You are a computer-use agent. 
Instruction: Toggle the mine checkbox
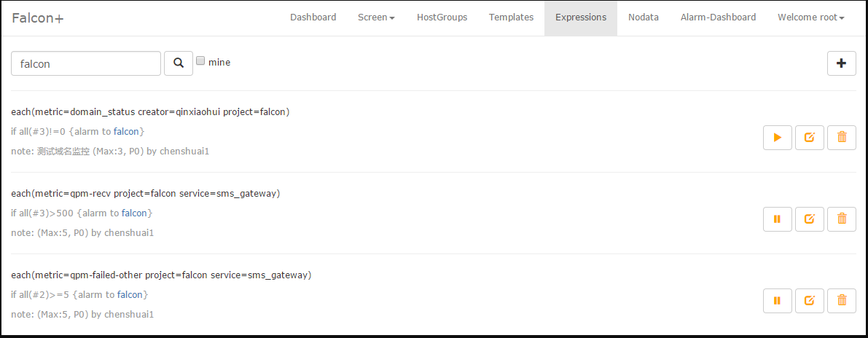coord(200,62)
